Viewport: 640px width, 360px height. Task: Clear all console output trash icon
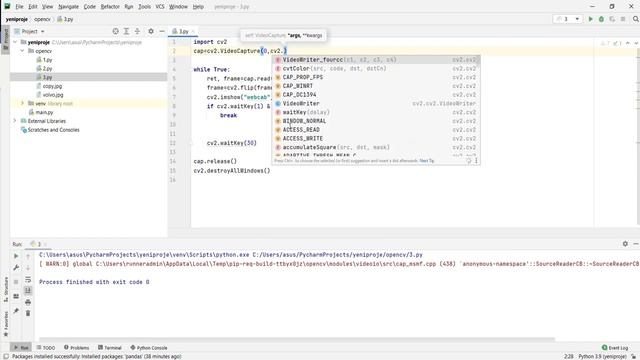click(28, 313)
